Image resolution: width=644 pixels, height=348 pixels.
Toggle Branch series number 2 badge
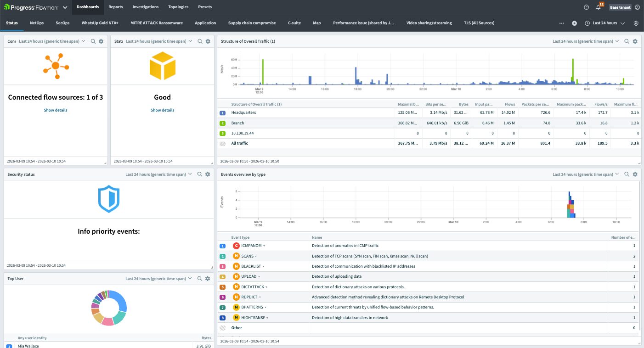[x=223, y=123]
